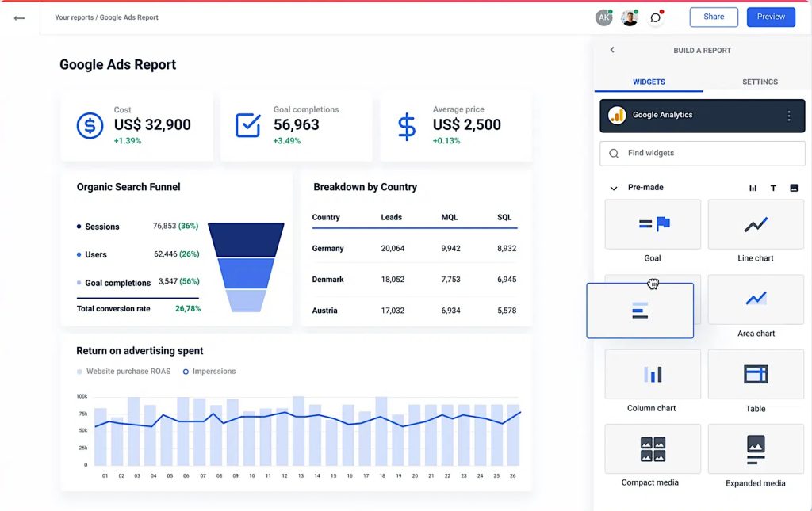Click the Find widgets search field

coord(702,153)
